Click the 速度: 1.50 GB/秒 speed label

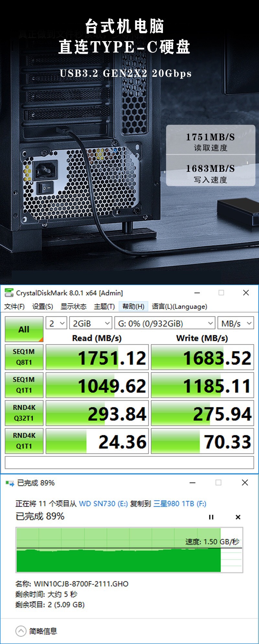point(212,542)
